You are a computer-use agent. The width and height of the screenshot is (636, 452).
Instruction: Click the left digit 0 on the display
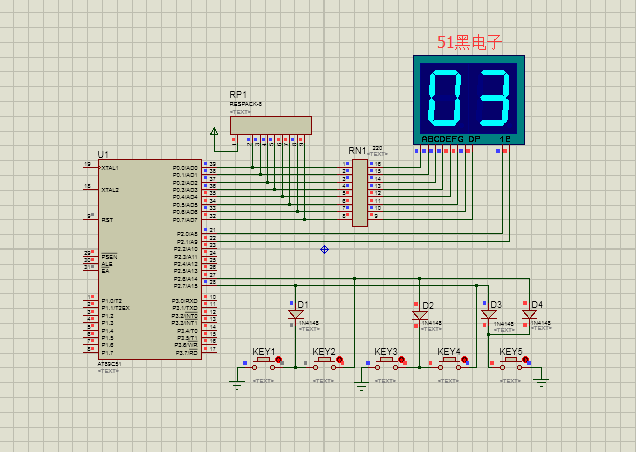[x=445, y=98]
